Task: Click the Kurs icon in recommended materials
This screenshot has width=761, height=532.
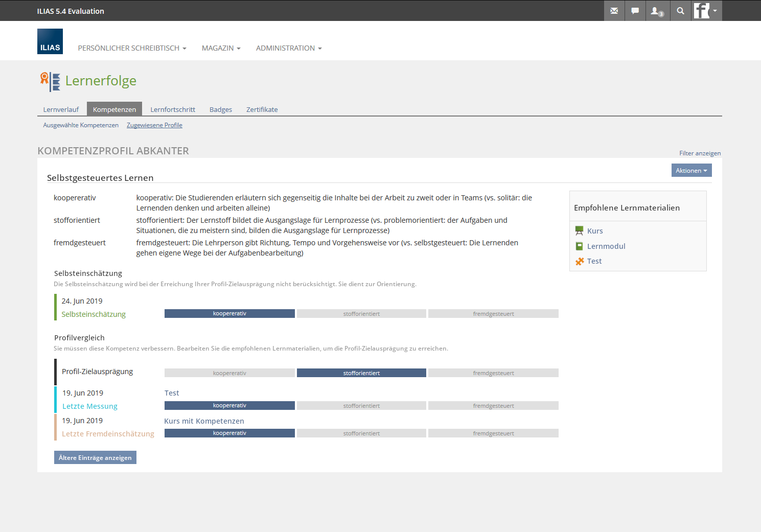Action: (579, 231)
